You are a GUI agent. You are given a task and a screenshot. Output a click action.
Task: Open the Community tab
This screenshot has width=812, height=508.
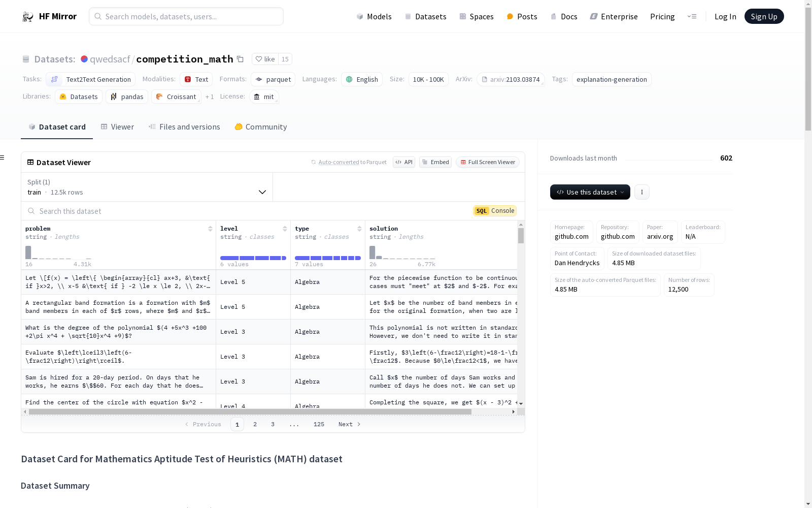(261, 127)
